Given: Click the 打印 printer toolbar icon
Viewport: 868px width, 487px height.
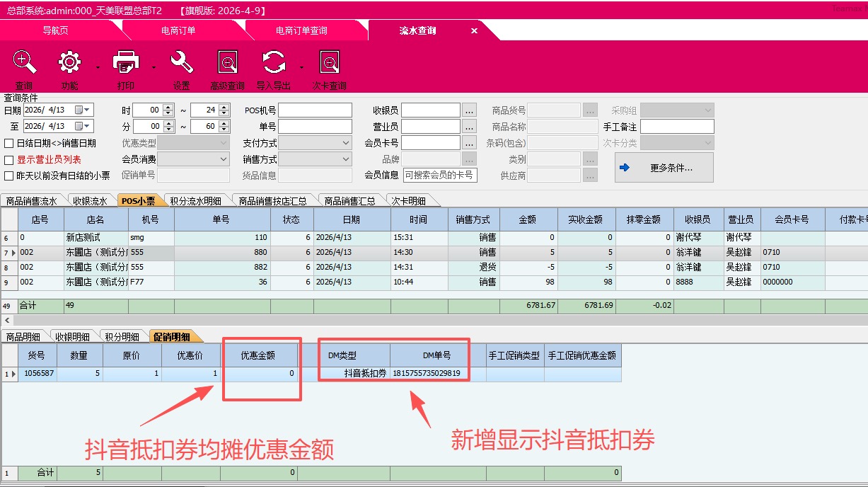Looking at the screenshot, I should [x=125, y=63].
